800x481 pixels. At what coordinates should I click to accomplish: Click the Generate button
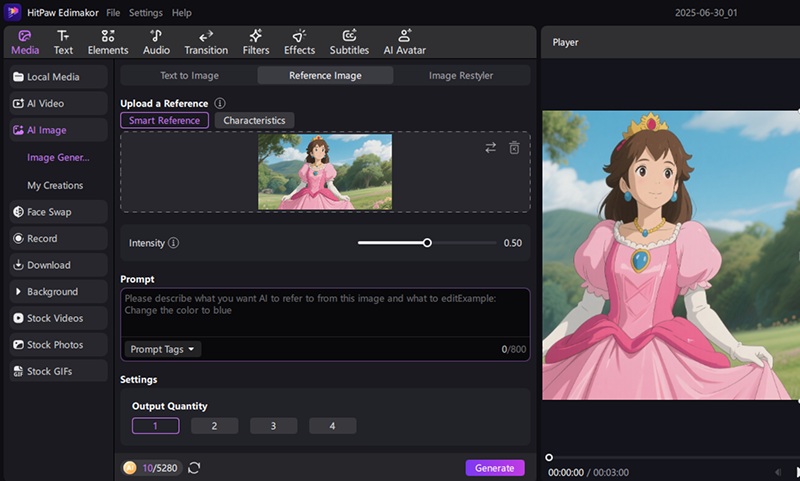(x=494, y=468)
